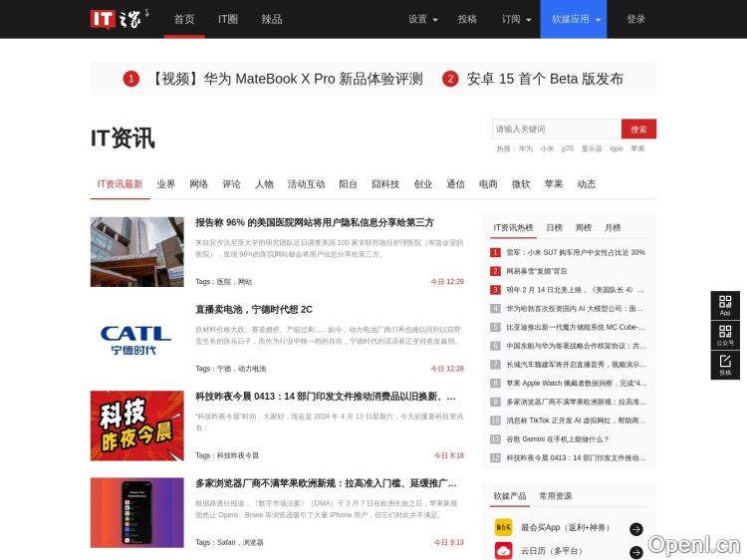Switch to the 通信 tab
The width and height of the screenshot is (747, 560).
(x=455, y=184)
